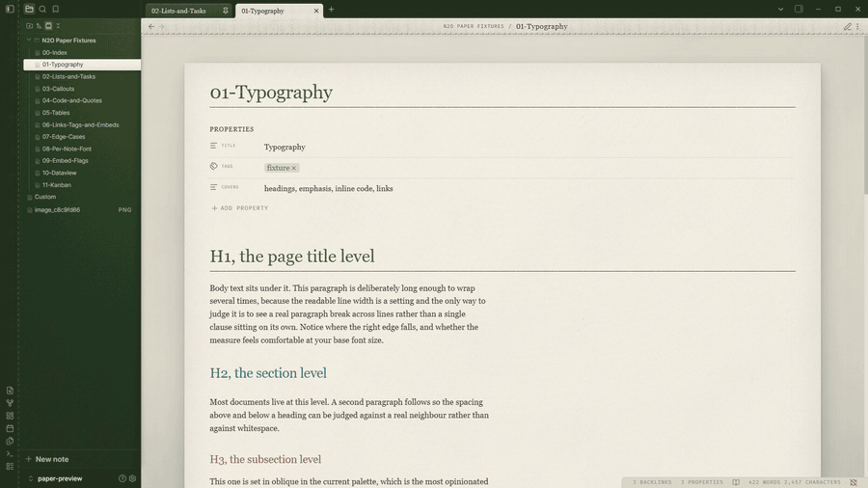Image resolution: width=868 pixels, height=488 pixels.
Task: Toggle the right sidebar
Action: (x=799, y=9)
